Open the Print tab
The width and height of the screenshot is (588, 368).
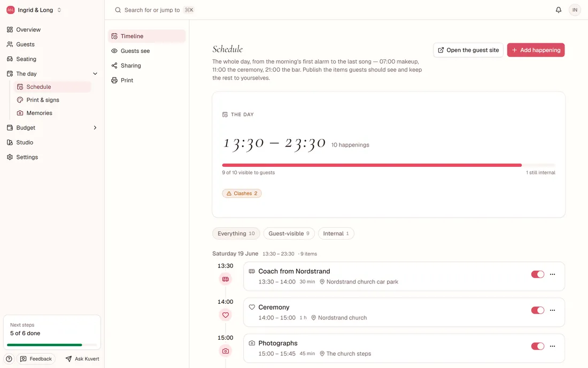pyautogui.click(x=146, y=80)
